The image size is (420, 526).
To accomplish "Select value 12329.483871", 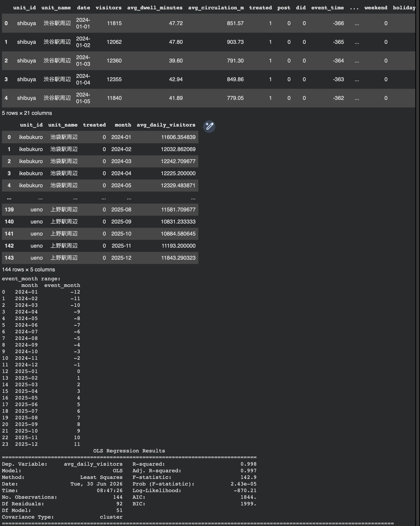I will tap(178, 185).
